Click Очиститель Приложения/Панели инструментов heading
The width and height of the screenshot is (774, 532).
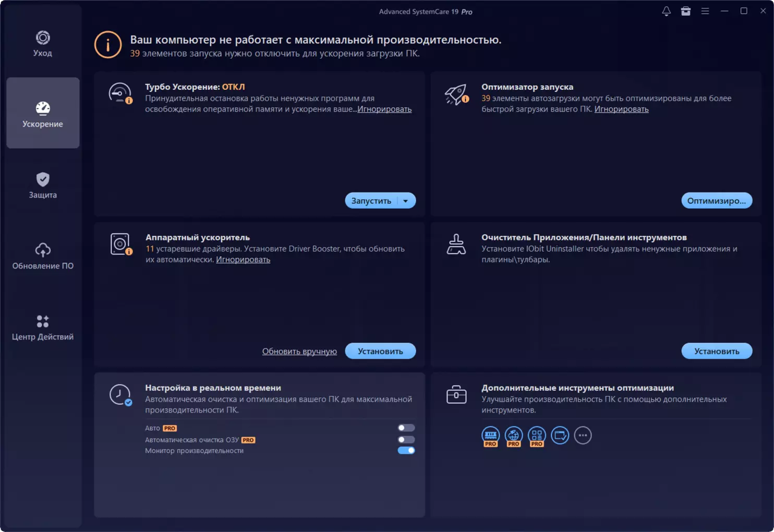tap(584, 237)
